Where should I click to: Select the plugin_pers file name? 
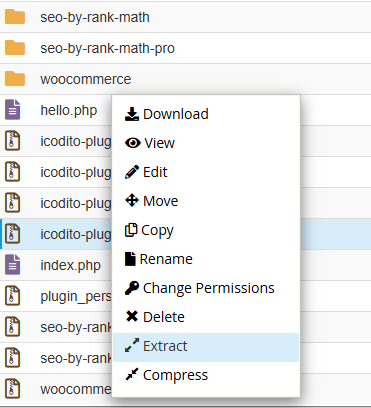76,296
